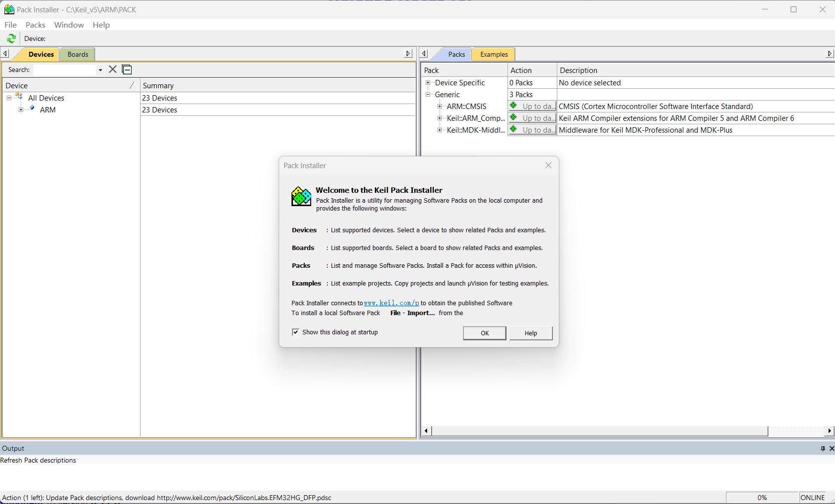Collapse the Generic packs node
Image resolution: width=835 pixels, height=504 pixels.
tap(428, 95)
